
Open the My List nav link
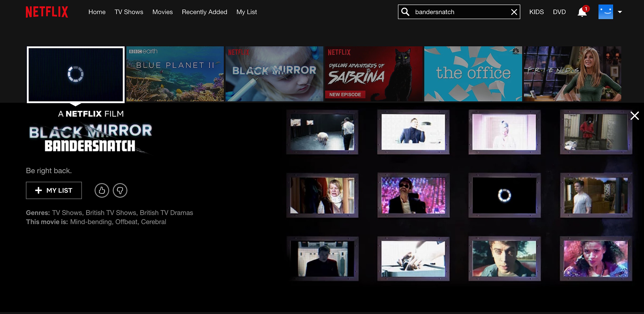click(247, 12)
